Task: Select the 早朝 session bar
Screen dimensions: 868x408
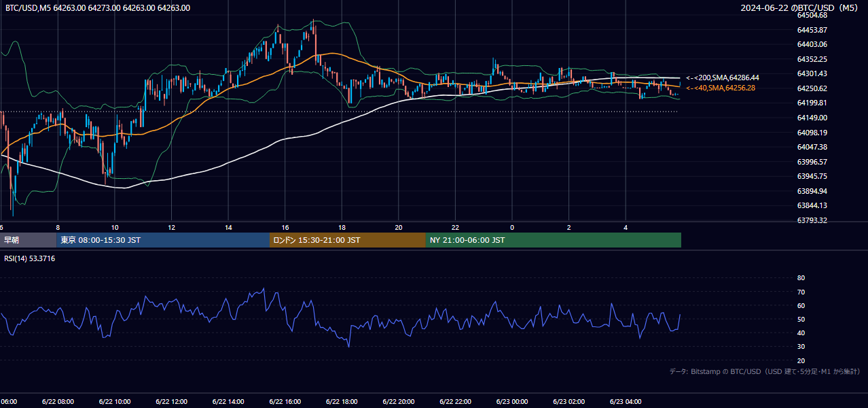Action: pos(29,240)
